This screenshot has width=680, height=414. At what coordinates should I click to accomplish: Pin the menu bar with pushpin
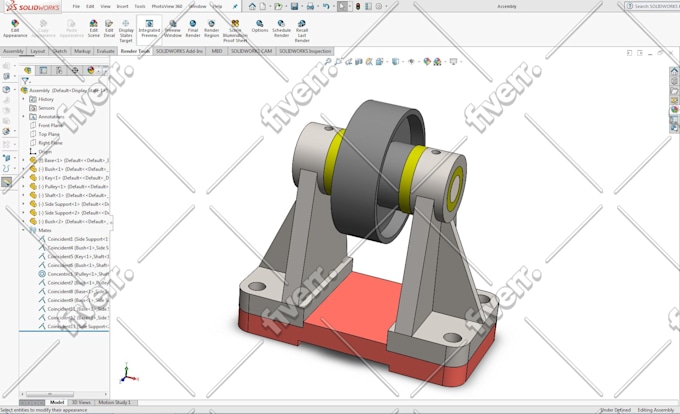[235, 7]
